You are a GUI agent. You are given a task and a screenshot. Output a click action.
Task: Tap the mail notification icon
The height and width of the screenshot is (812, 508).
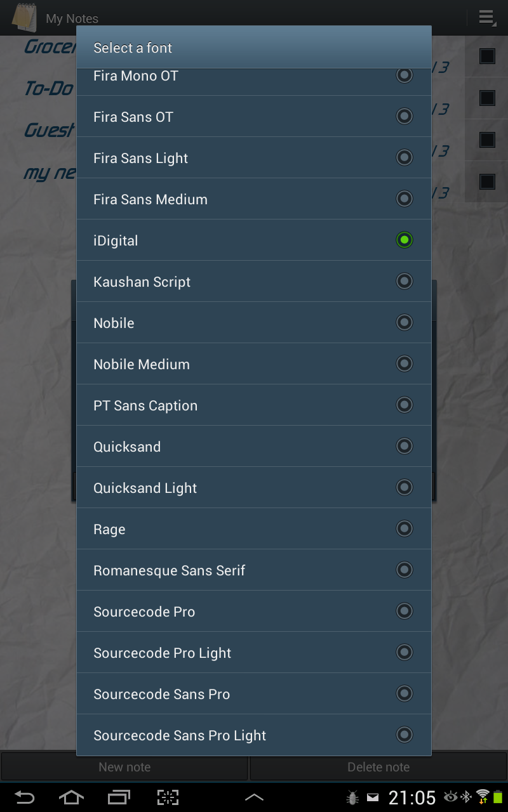[x=373, y=797]
